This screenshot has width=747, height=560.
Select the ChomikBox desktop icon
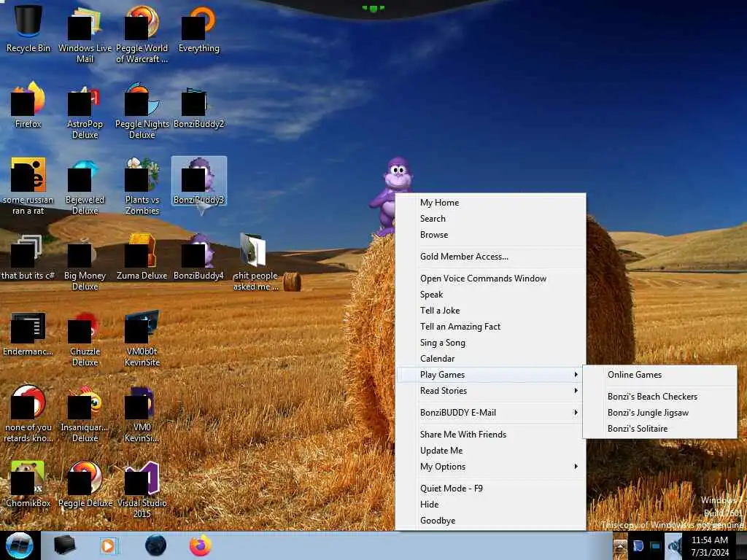click(x=28, y=483)
